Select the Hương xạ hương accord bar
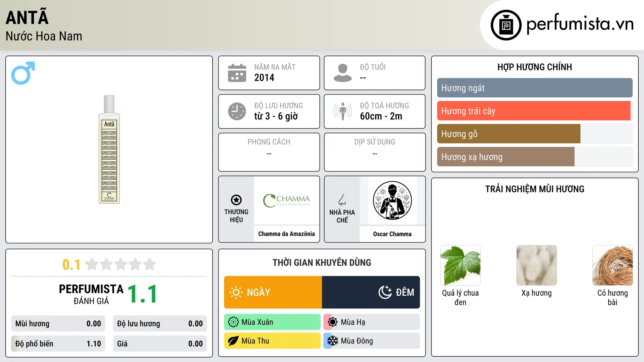 (535, 157)
